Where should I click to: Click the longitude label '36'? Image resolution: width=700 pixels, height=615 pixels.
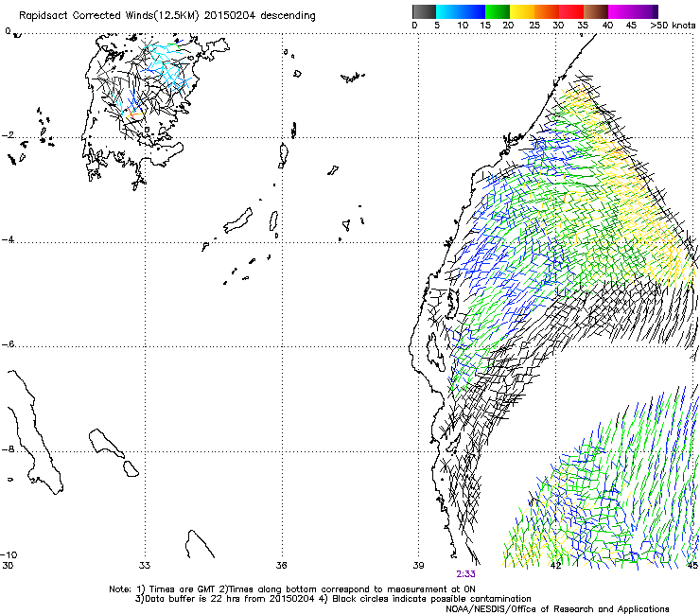(281, 566)
